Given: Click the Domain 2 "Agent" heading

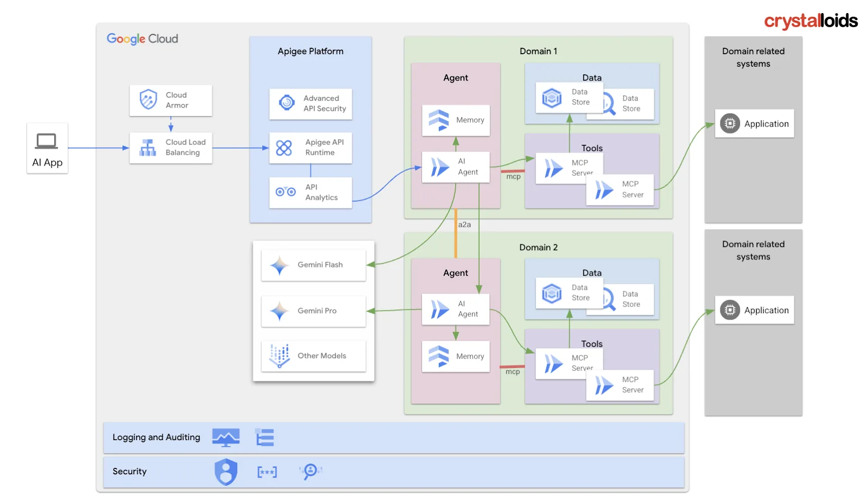Looking at the screenshot, I should point(456,274).
